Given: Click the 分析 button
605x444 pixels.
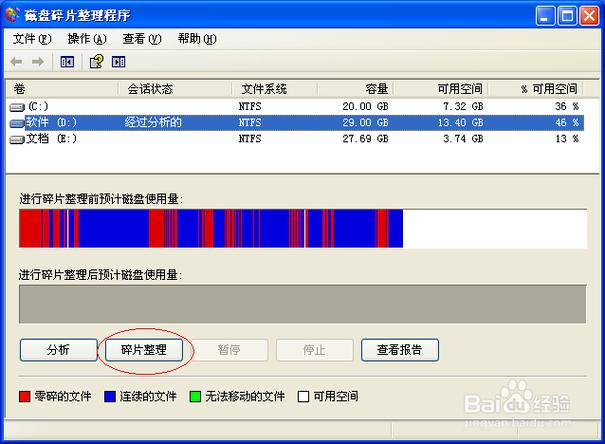Looking at the screenshot, I should click(x=59, y=350).
